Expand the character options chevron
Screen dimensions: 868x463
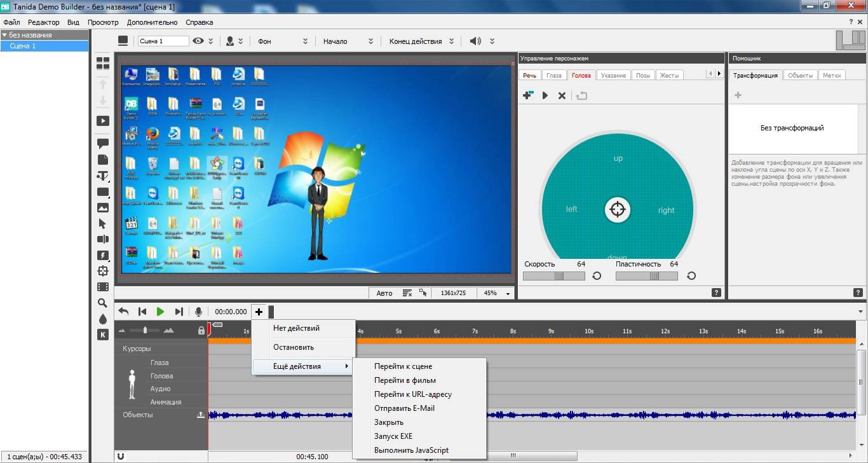point(240,41)
